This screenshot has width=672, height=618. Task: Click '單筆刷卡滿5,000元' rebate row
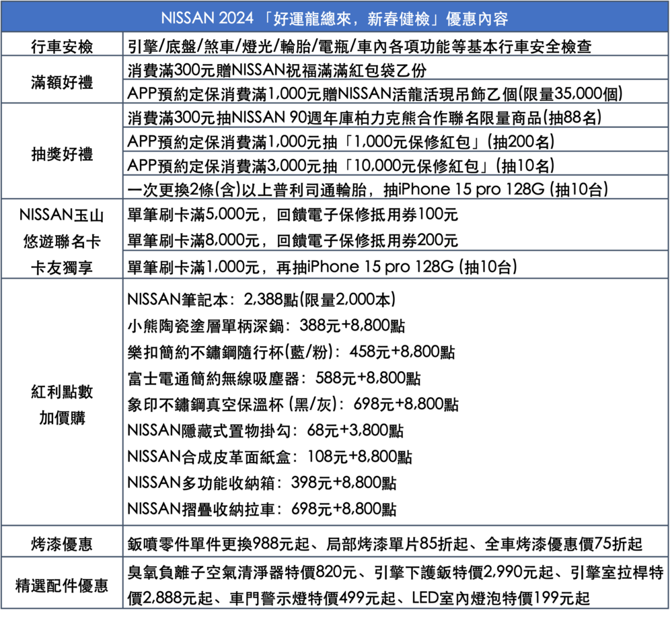pos(293,215)
